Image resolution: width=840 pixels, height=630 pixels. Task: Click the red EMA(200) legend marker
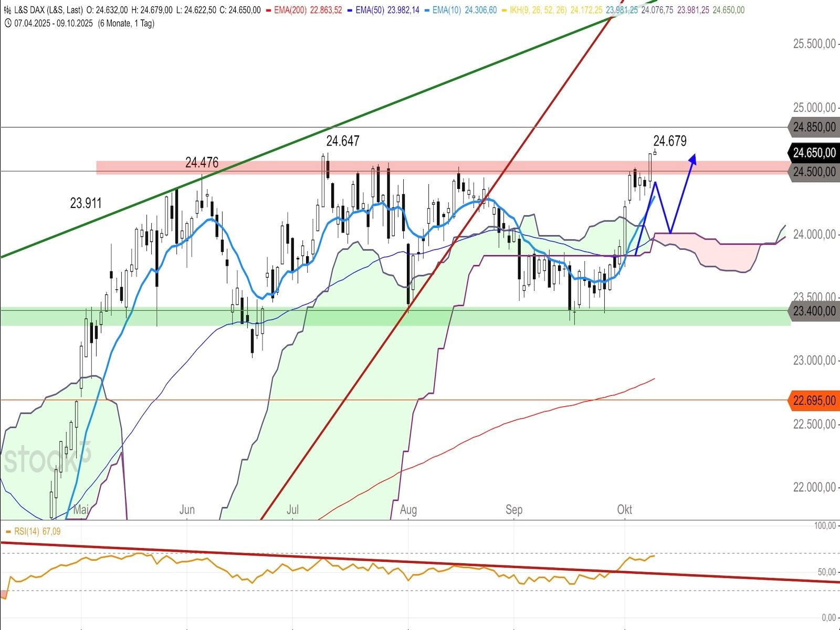268,10
